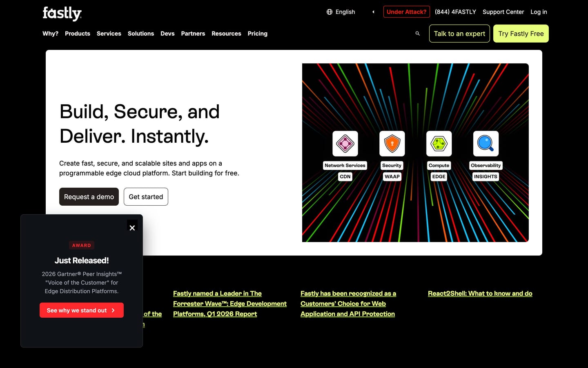Screen dimensions: 588x368
Task: Click Talk to an expert button
Action: (x=459, y=34)
